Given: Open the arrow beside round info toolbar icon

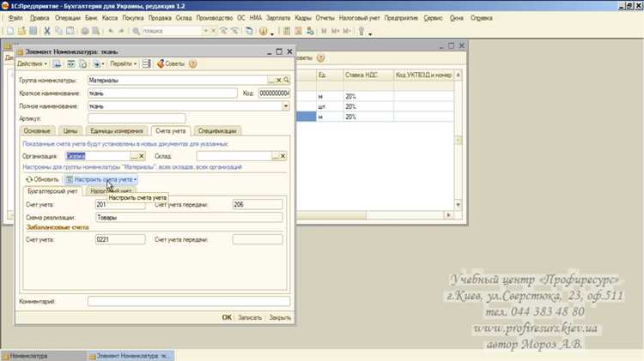Looking at the screenshot, I should pyautogui.click(x=272, y=33).
